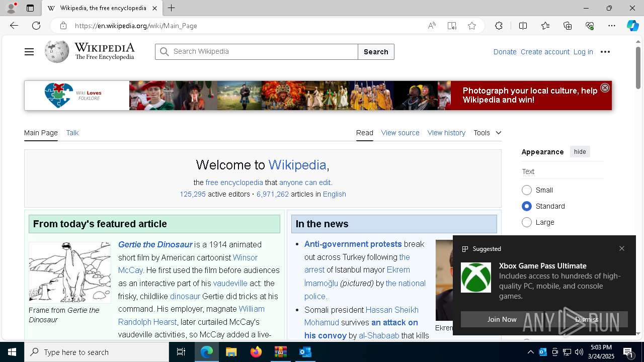Open Edge tab actions menu icon
644x362 pixels.
click(x=30, y=8)
